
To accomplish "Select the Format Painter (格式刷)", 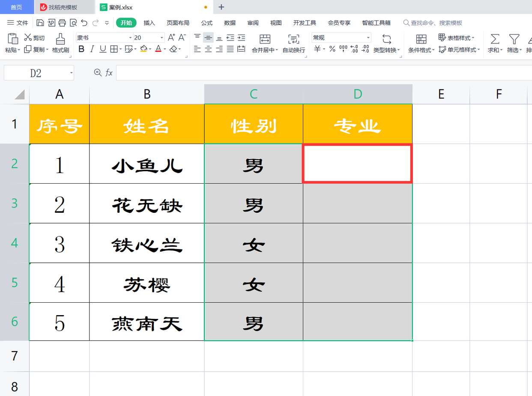I will (60, 43).
